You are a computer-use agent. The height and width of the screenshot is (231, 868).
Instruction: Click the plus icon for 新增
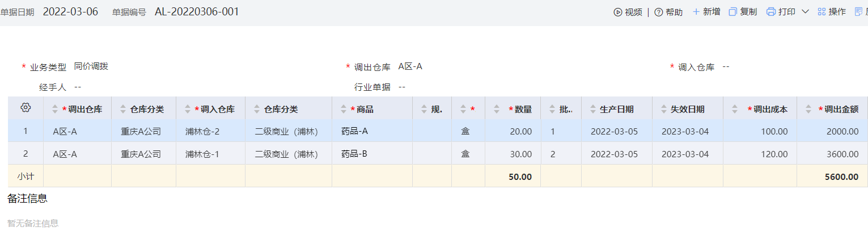click(696, 12)
